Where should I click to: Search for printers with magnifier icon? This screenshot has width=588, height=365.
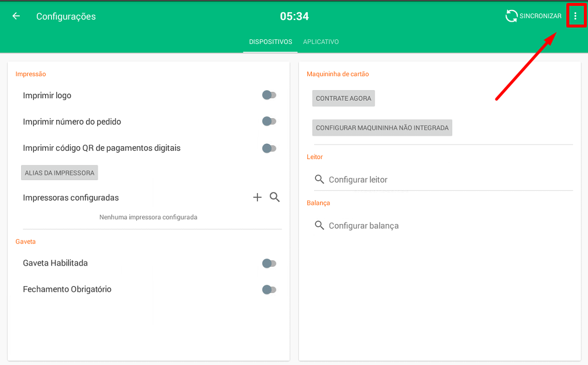[x=275, y=197]
